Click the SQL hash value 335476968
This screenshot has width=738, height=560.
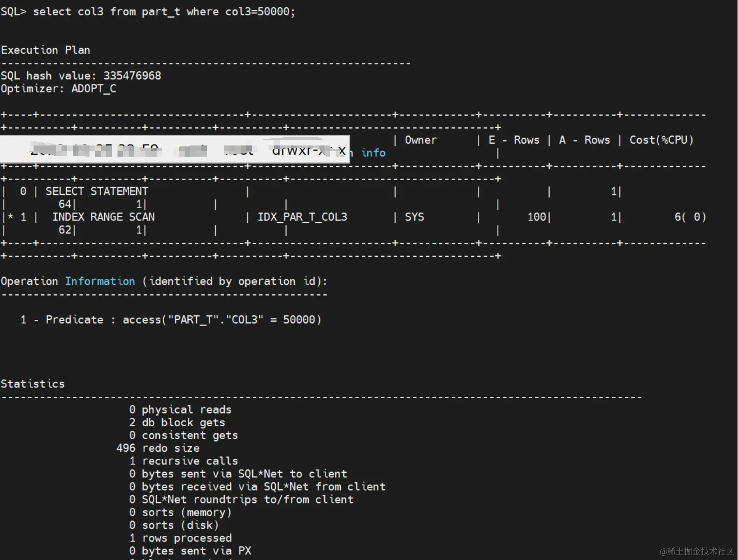point(132,76)
